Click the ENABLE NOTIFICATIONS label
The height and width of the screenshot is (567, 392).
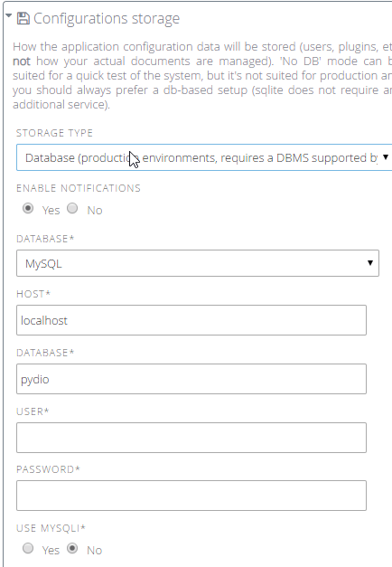pyautogui.click(x=79, y=188)
